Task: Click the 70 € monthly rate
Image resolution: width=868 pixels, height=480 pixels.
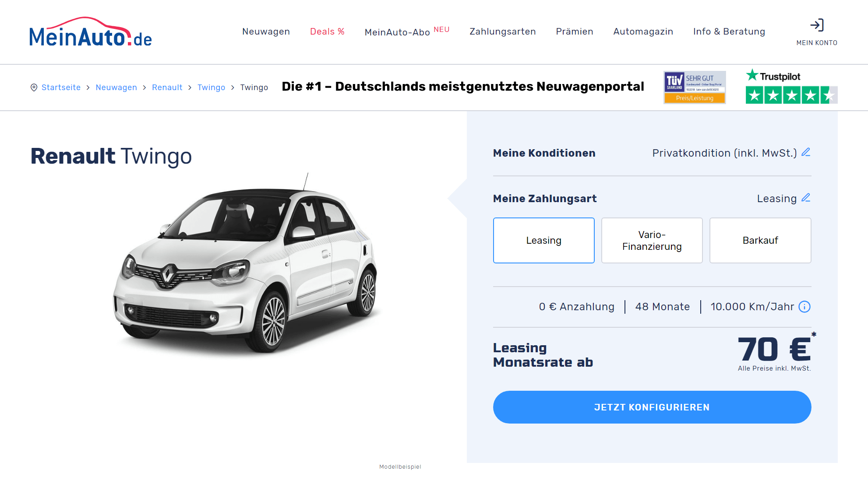Action: coord(774,350)
